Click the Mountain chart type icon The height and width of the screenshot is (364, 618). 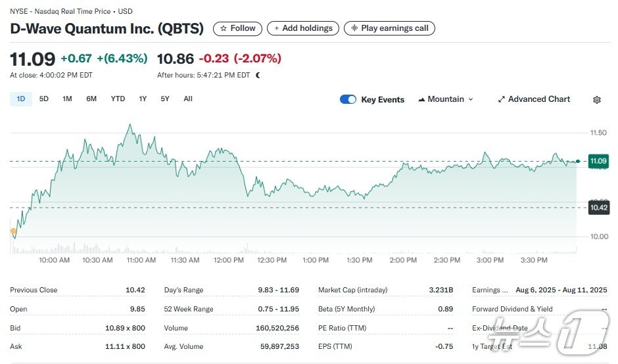click(x=421, y=99)
